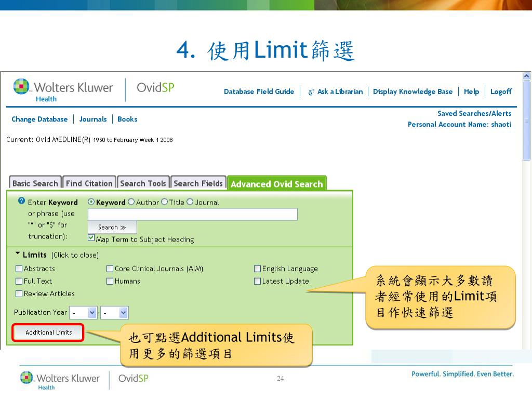Open the Ask a Librarian link
Viewport: 532px width, 399px height.
pyautogui.click(x=340, y=91)
